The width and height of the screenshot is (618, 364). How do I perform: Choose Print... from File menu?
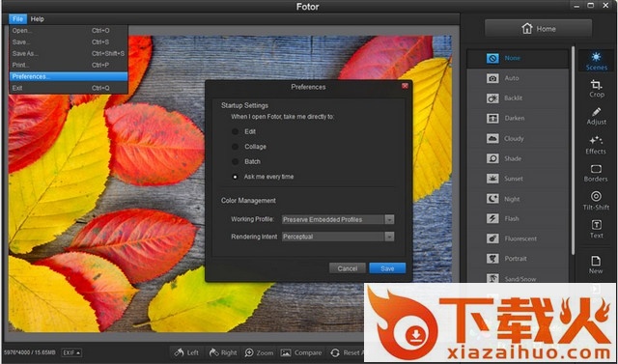pyautogui.click(x=69, y=65)
